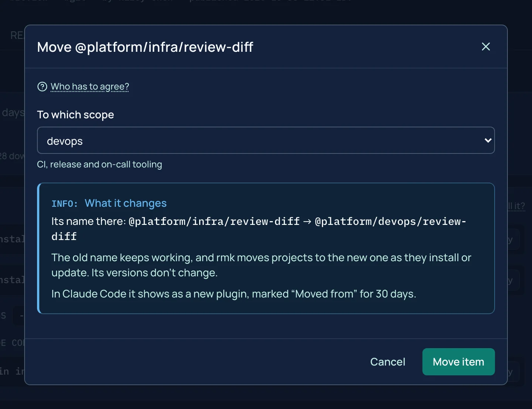Confirm with the Move item button
The image size is (532, 409).
[x=458, y=362]
